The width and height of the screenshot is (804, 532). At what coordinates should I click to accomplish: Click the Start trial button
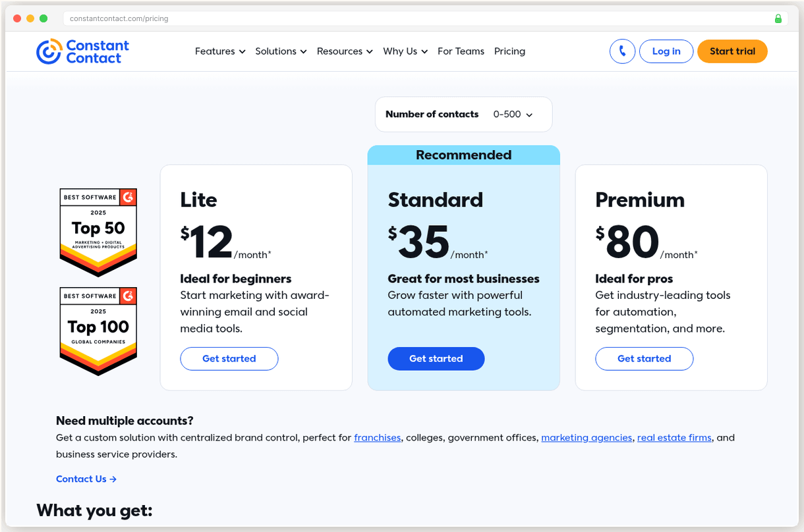coord(732,51)
